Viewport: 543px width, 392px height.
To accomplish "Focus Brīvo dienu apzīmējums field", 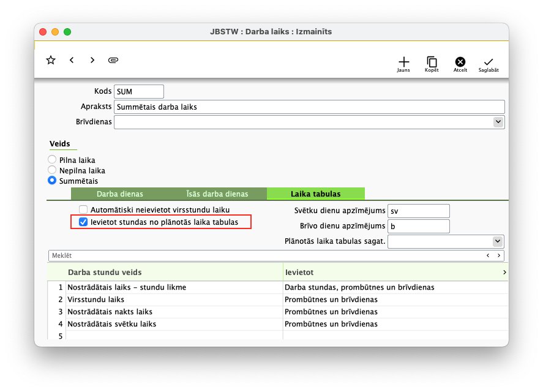I will 418,226.
